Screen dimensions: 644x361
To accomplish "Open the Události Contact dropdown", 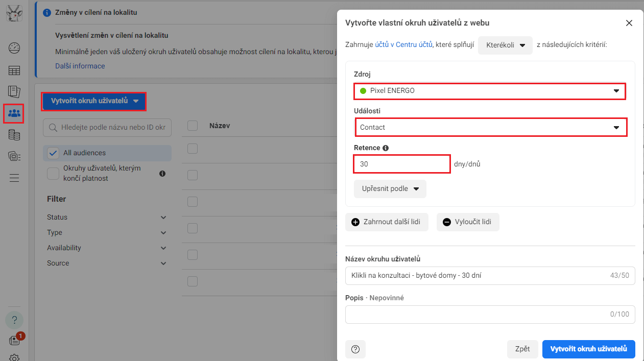I will click(490, 127).
